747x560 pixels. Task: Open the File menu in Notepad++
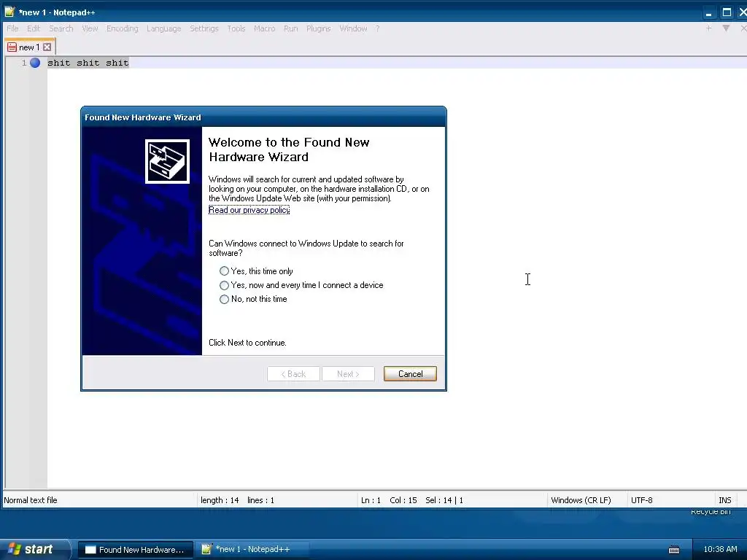click(12, 28)
